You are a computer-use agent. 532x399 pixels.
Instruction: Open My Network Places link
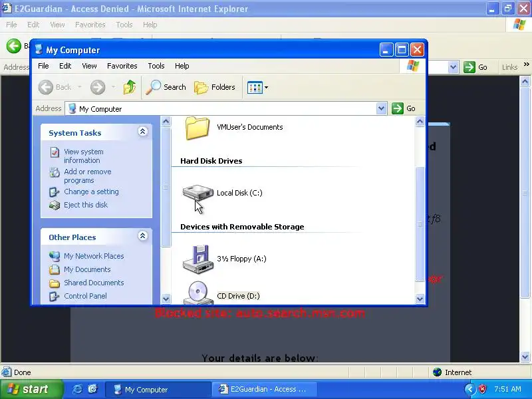pyautogui.click(x=94, y=256)
